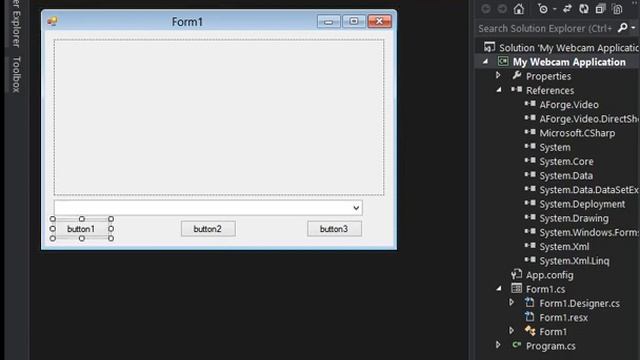Click Sync with Active Document arrows icon
Viewport: 640px width, 360px height.
coord(567,9)
